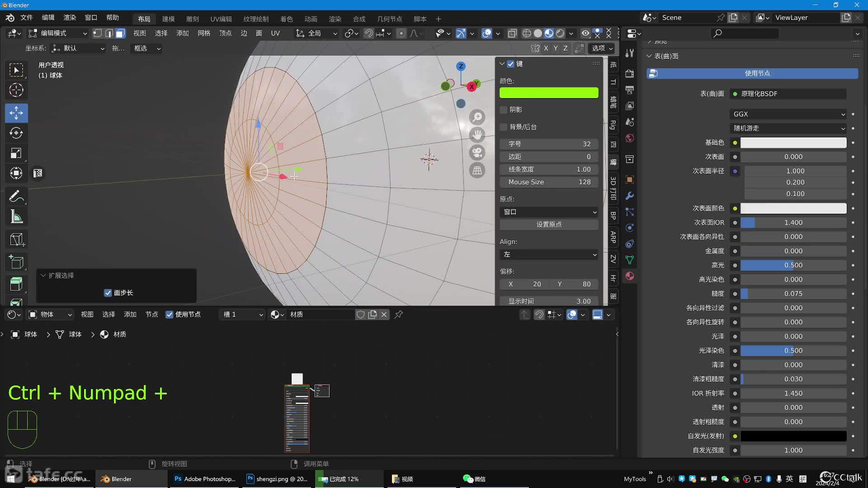Viewport: 868px width, 488px height.
Task: Toggle viewport overlays display
Action: (x=486, y=33)
